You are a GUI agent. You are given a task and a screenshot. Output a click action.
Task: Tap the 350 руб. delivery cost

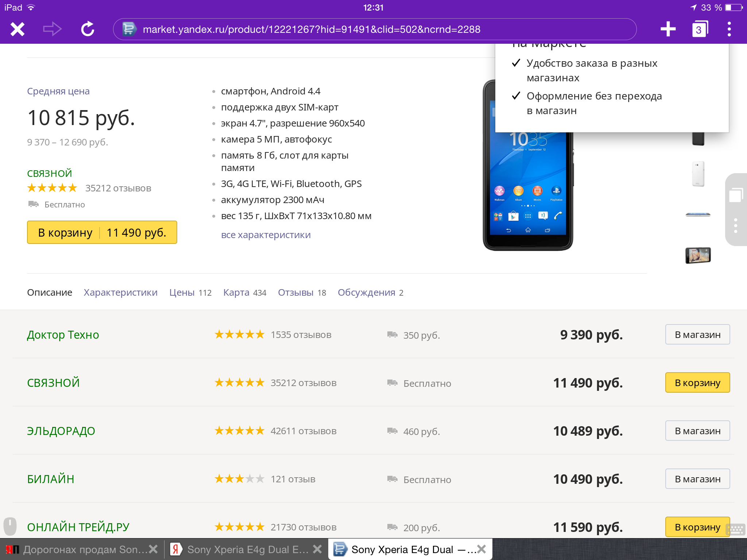422,335
